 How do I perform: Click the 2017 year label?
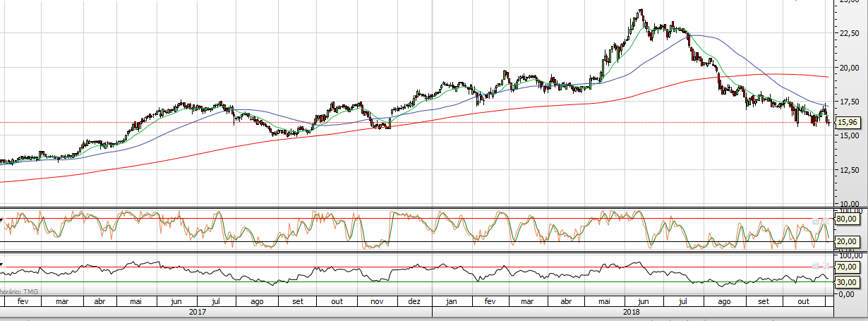[198, 311]
